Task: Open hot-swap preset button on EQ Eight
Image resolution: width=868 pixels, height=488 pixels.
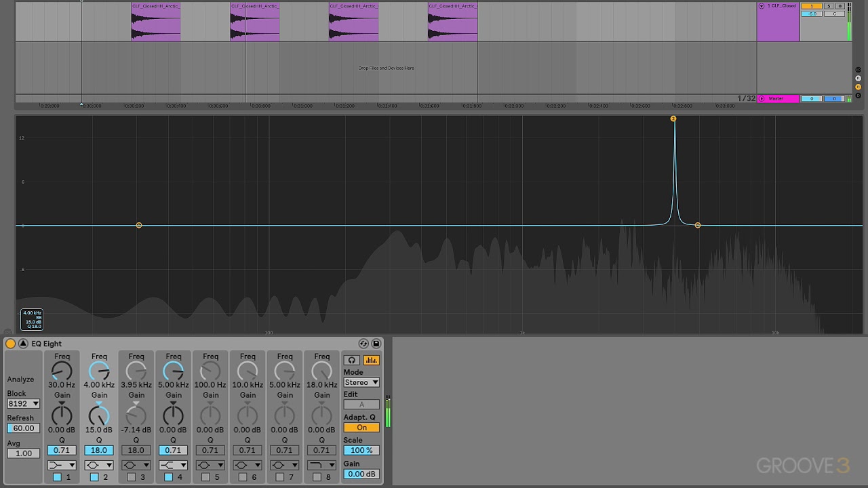Action: click(x=363, y=344)
